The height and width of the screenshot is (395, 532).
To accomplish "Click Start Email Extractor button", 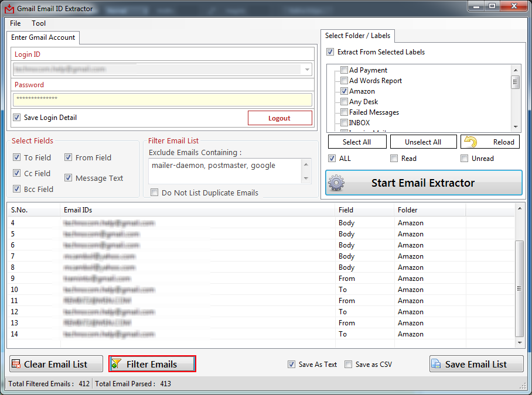I will [424, 183].
